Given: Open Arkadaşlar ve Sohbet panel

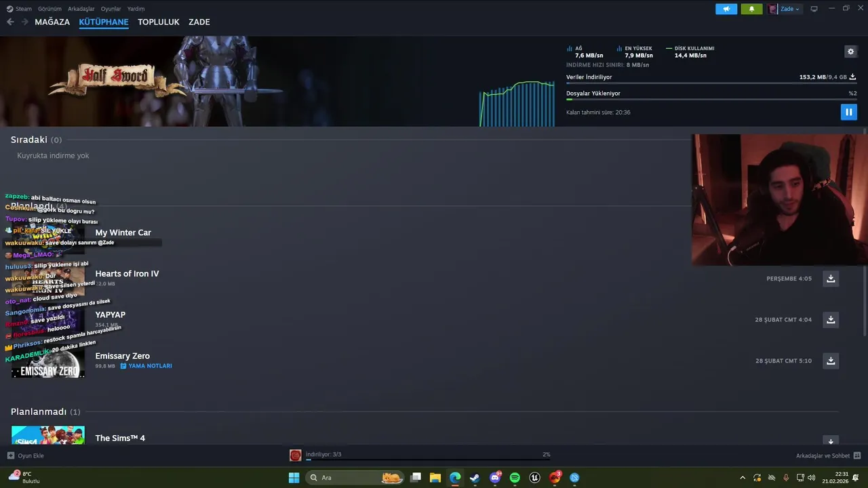Looking at the screenshot, I should click(x=828, y=455).
